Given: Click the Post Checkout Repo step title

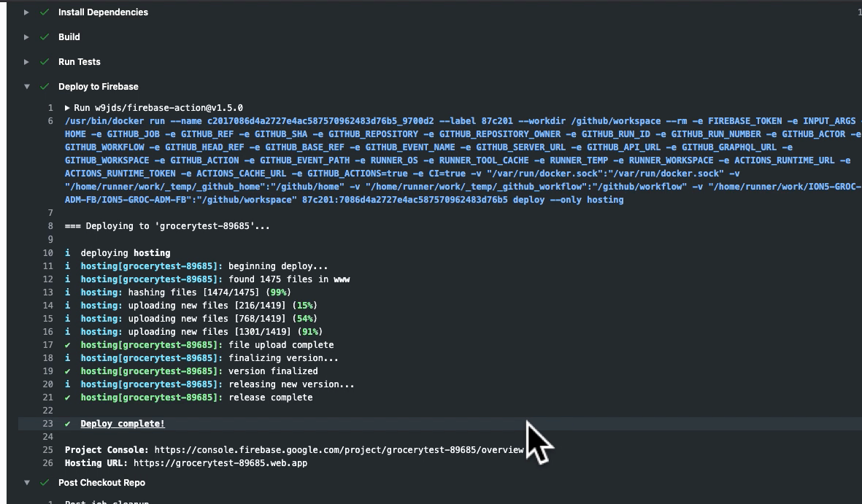Looking at the screenshot, I should pyautogui.click(x=101, y=483).
